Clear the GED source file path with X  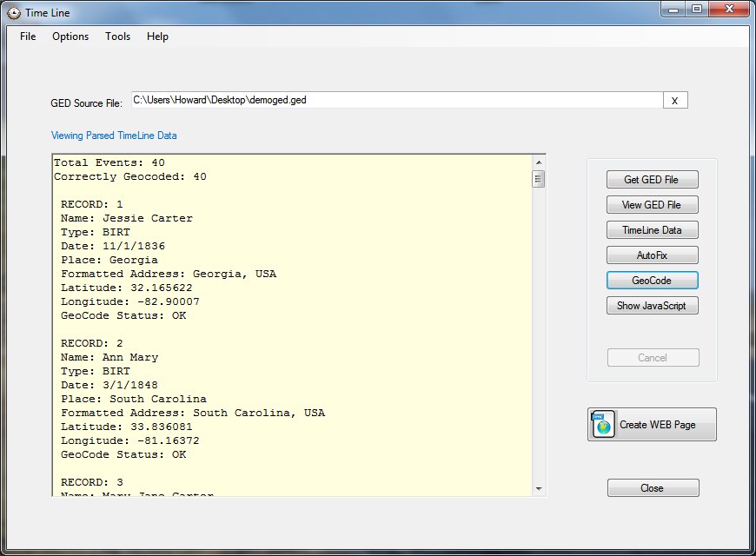click(x=675, y=99)
